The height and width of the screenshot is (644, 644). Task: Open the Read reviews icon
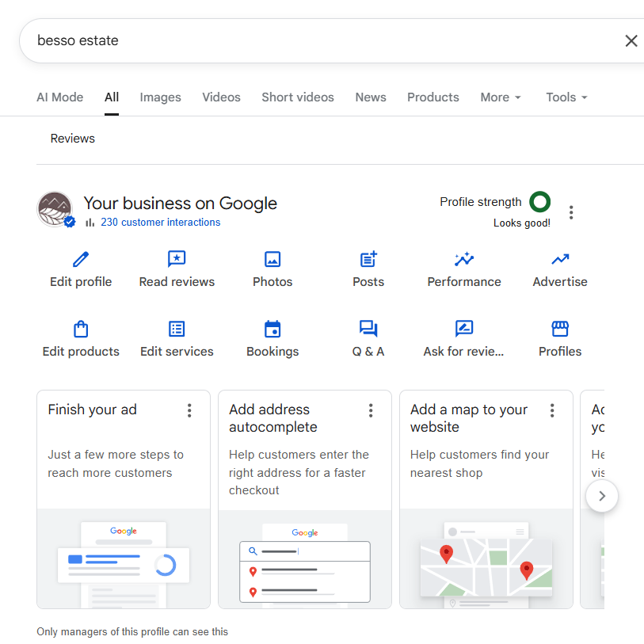[177, 259]
